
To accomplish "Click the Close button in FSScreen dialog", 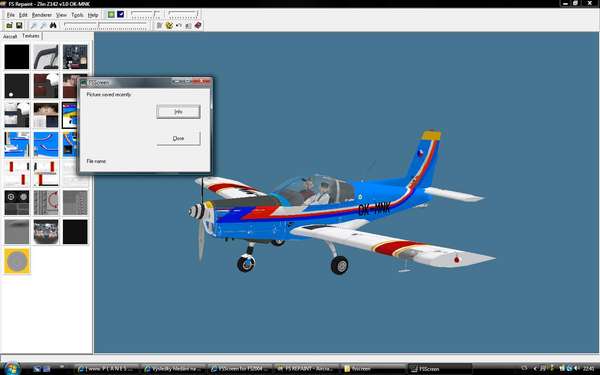I will tap(178, 139).
